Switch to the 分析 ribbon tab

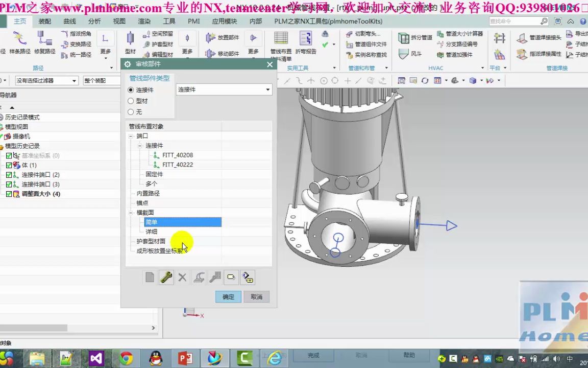tap(94, 21)
